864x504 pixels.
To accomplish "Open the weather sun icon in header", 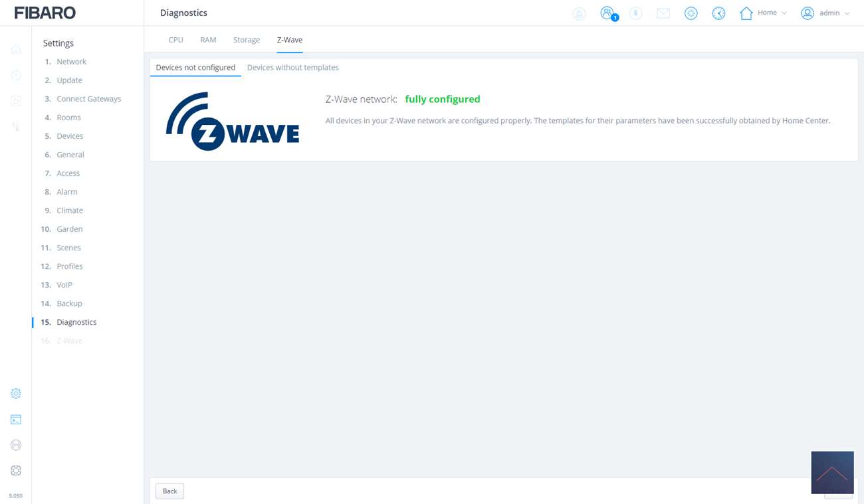I will [691, 13].
